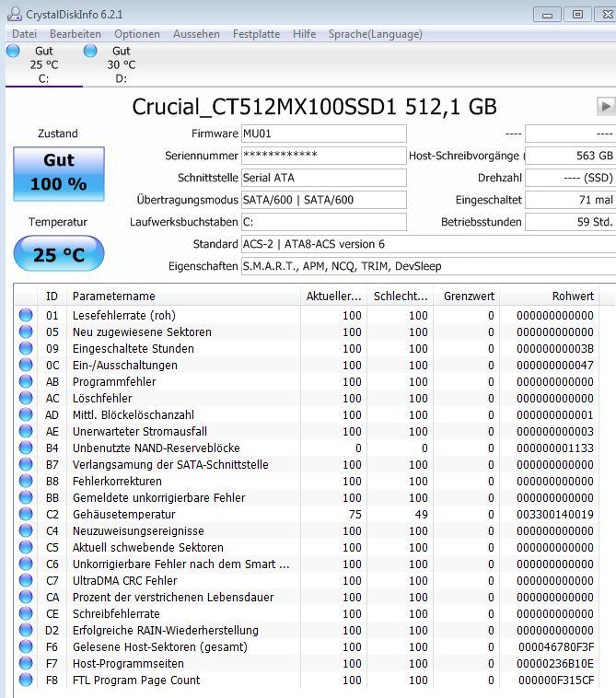The image size is (616, 698).
Task: Click status icon for Prozent der verstrichenen Lebensdauer
Action: coord(26,597)
